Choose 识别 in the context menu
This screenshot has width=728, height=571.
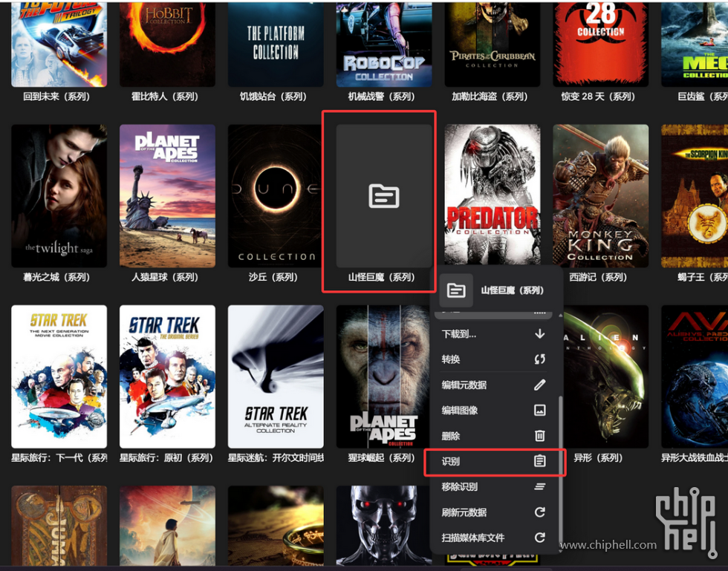pyautogui.click(x=493, y=461)
